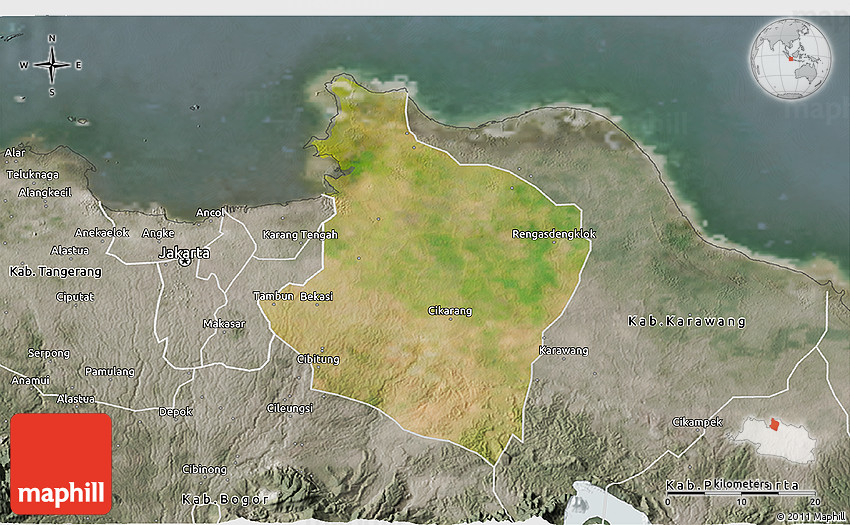Click the Rengasdengklok town label

(x=553, y=234)
